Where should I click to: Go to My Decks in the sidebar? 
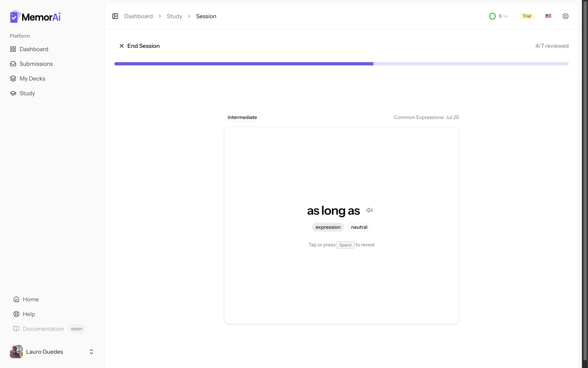52,79
